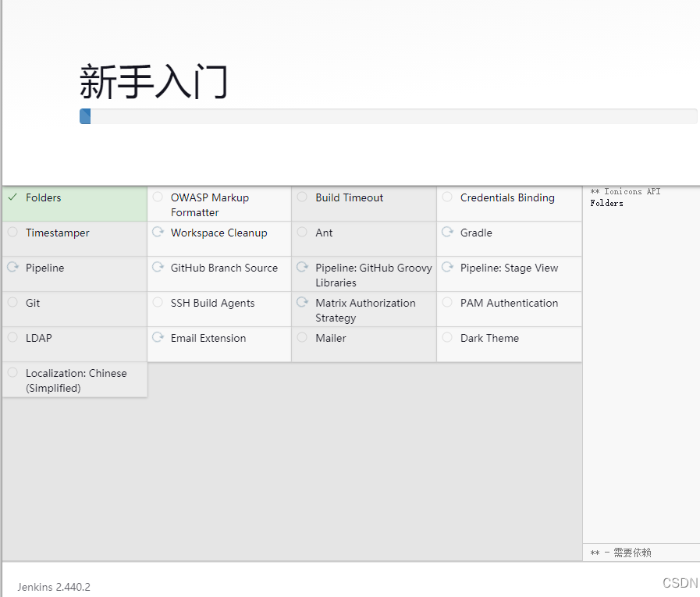Click the spinner icon next to GitHub Branch Source
Screen dimensions: 700x597
158,267
